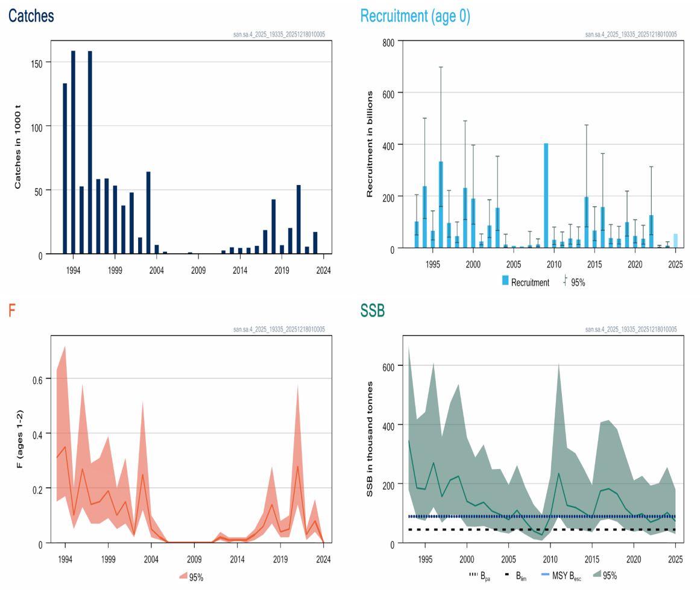This screenshot has height=592, width=700.
Task: Click the dataset ID label above SSB chart
Action: (631, 330)
